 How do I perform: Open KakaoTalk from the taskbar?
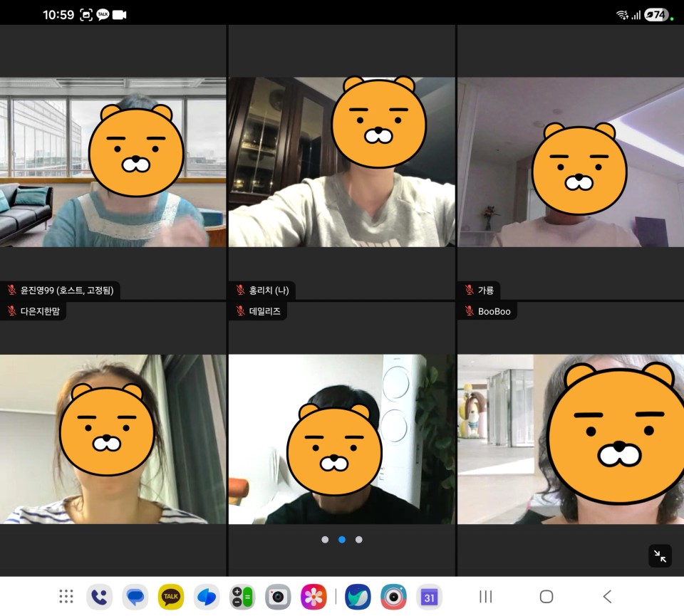coord(171,597)
